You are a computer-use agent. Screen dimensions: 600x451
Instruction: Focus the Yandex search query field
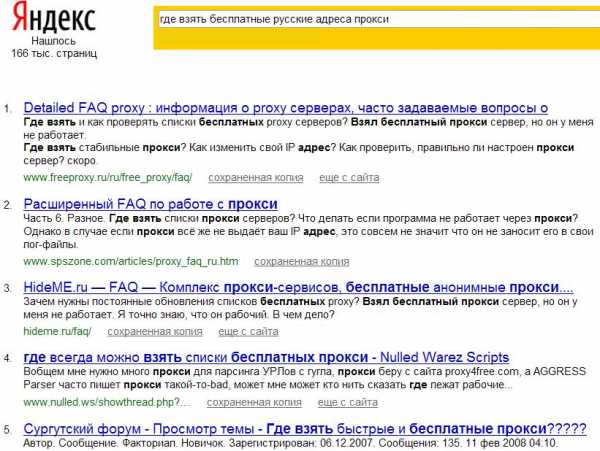[375, 19]
